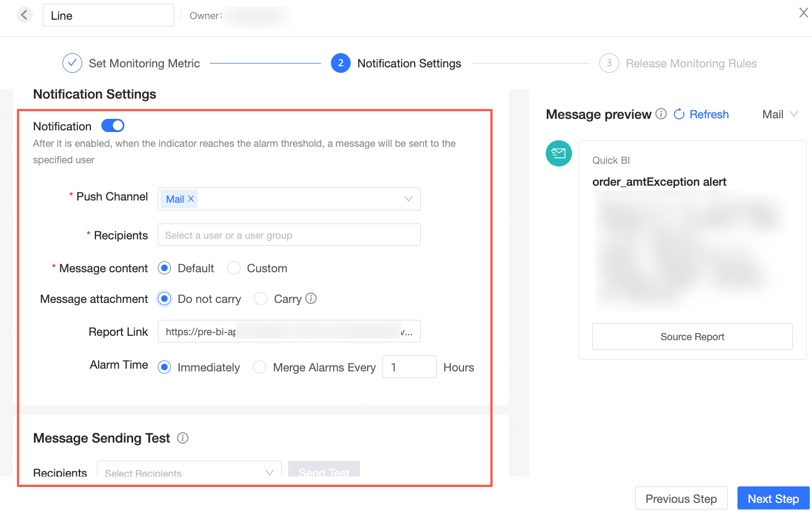Click the checkmark on Set Monitoring Metric
Screen dimensions: 812x516
pyautogui.click(x=72, y=63)
